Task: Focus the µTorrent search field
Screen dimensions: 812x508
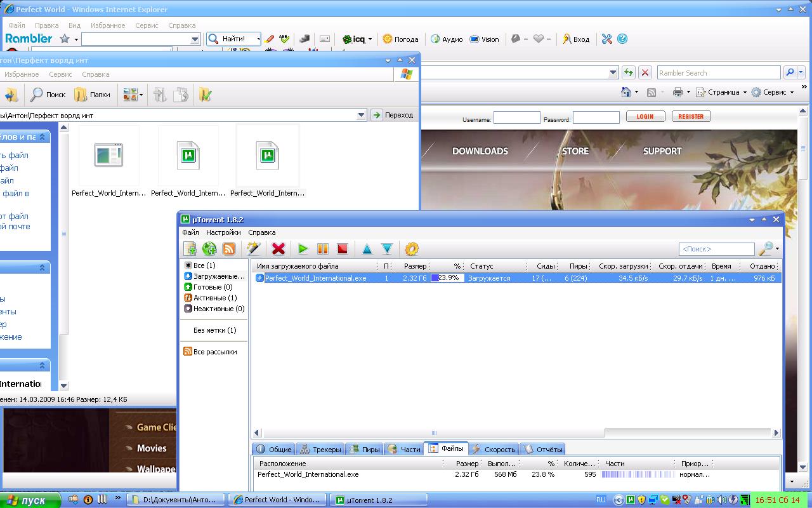Action: [716, 249]
